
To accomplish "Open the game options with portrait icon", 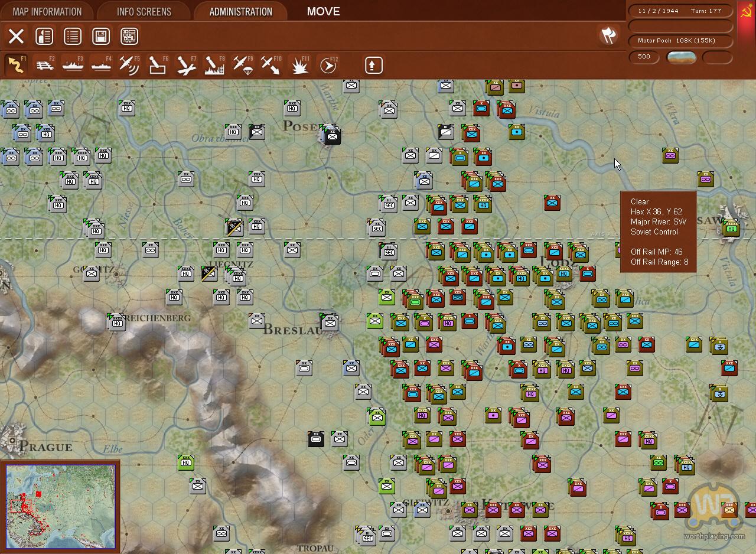I will [x=44, y=36].
